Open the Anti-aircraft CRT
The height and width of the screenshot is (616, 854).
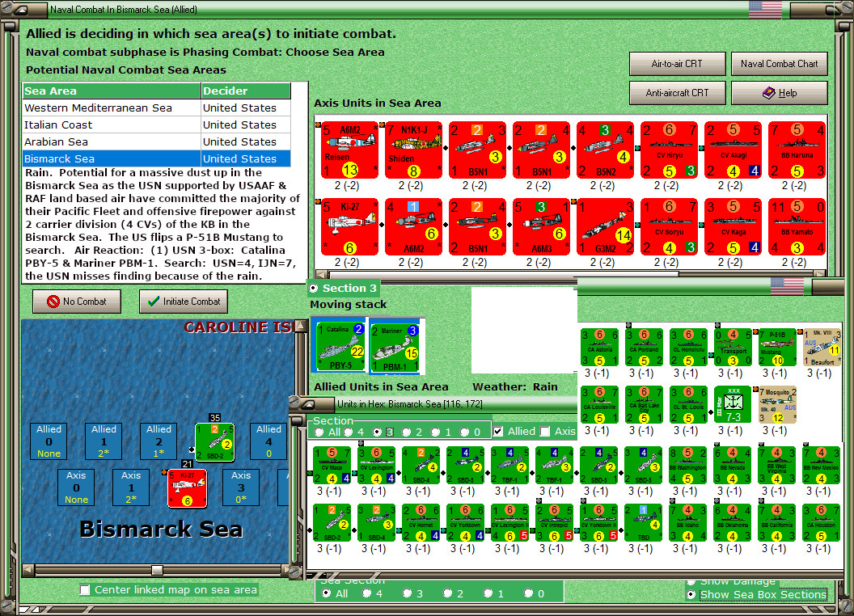[678, 93]
